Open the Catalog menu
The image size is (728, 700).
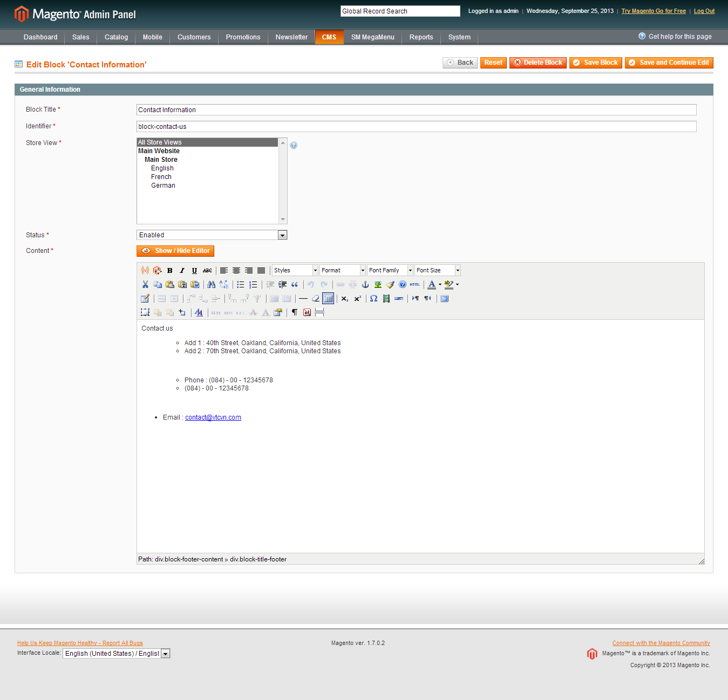click(117, 37)
